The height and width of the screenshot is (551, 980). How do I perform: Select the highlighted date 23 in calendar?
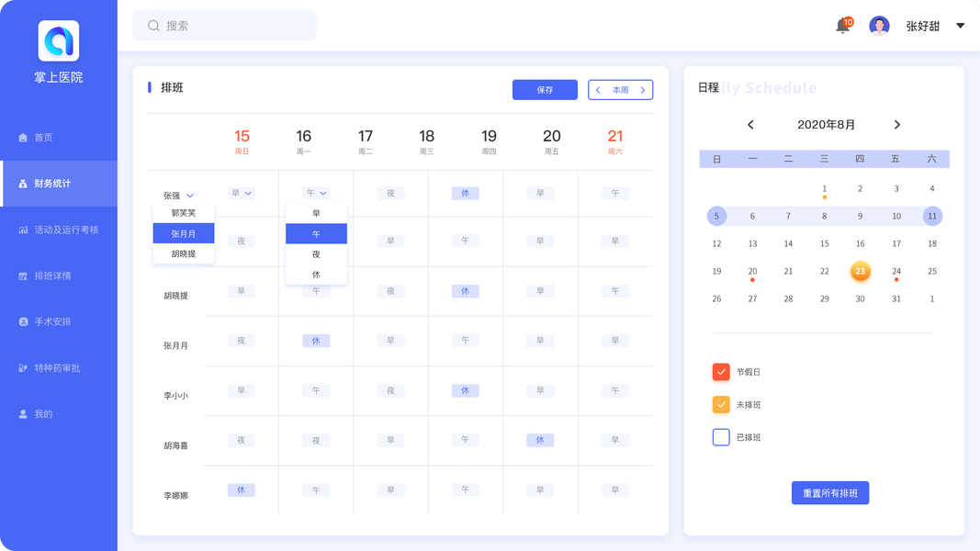[x=860, y=271]
